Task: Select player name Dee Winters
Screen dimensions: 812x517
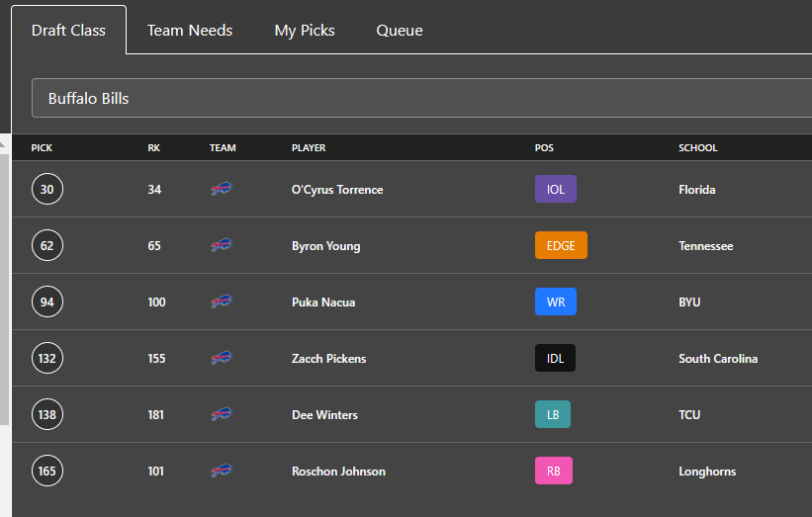Action: tap(324, 415)
